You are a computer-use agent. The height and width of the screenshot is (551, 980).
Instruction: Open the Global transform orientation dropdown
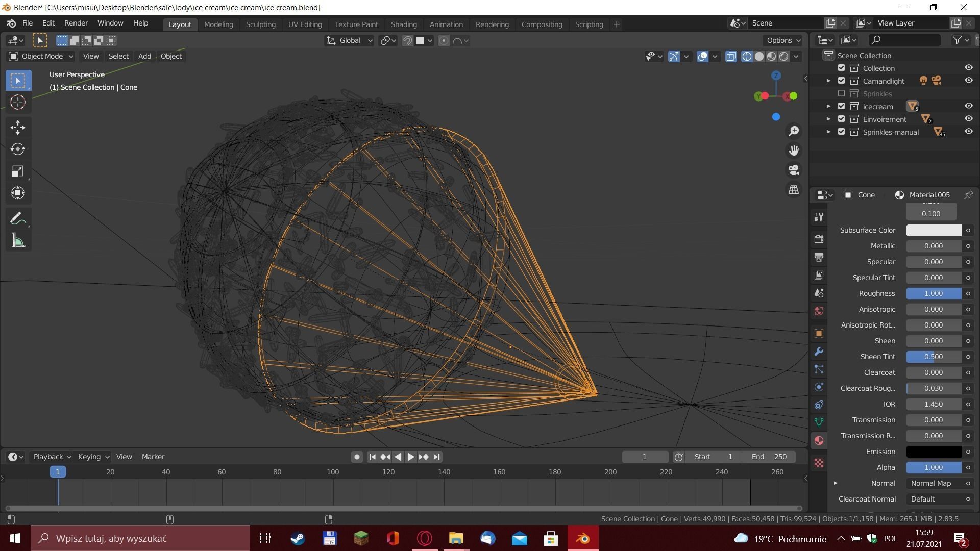350,40
